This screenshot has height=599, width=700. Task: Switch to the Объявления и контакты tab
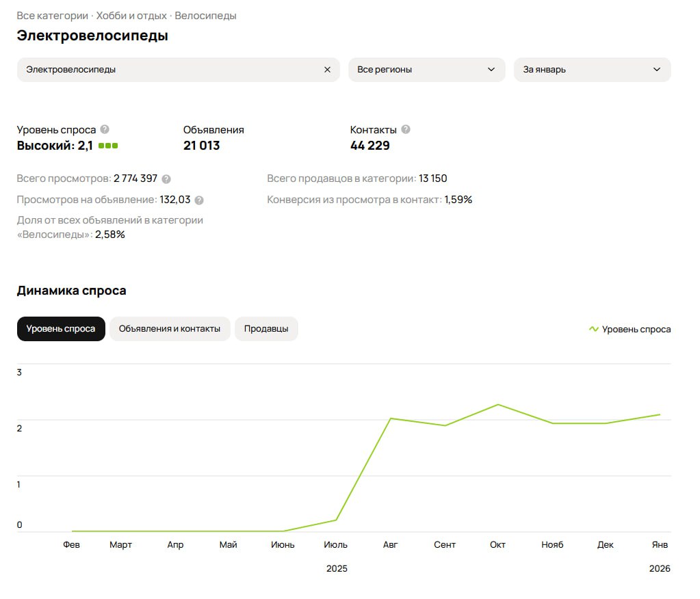170,329
